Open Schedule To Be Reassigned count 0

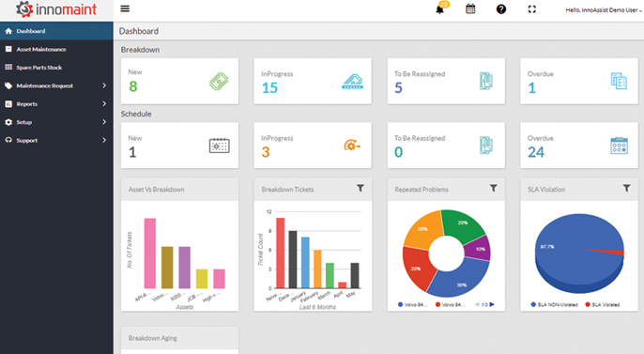[x=398, y=152]
